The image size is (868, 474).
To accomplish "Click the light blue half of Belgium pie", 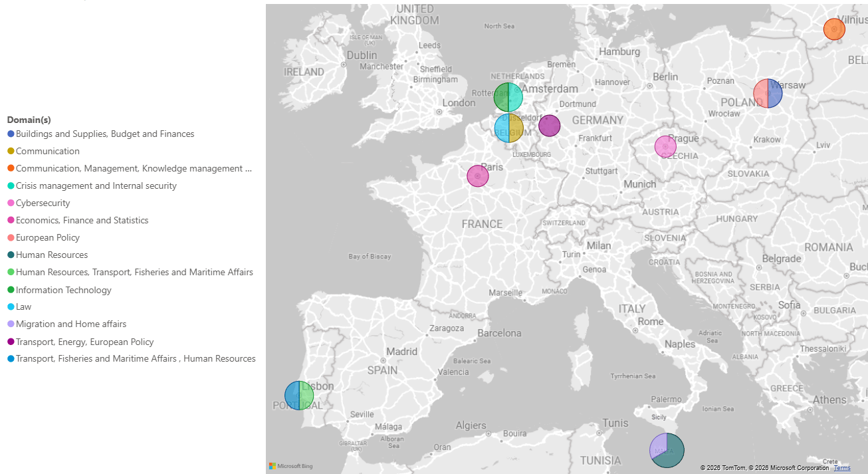I will click(x=501, y=128).
